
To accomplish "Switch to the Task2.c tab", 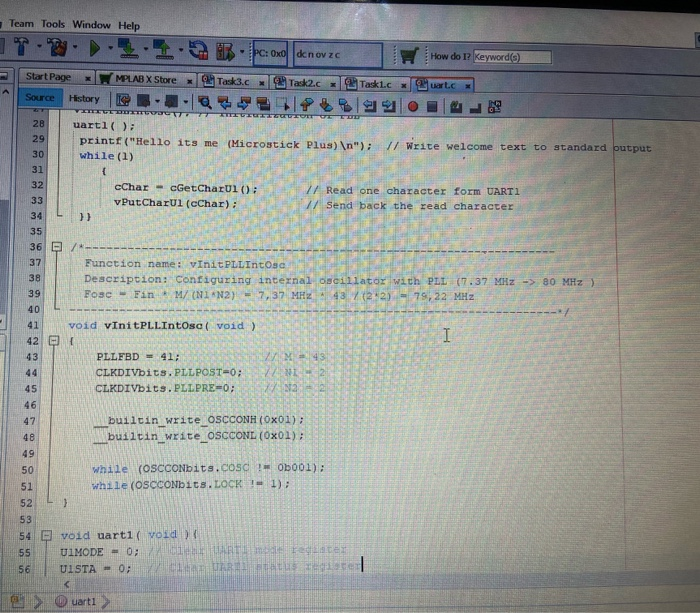I will pyautogui.click(x=304, y=83).
